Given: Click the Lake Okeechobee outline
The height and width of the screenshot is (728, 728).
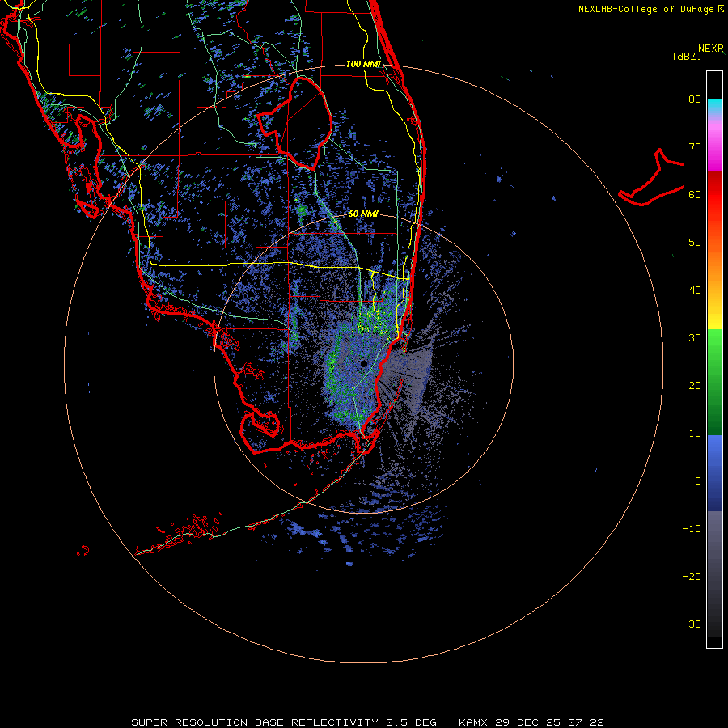Looking at the screenshot, I should 295,123.
